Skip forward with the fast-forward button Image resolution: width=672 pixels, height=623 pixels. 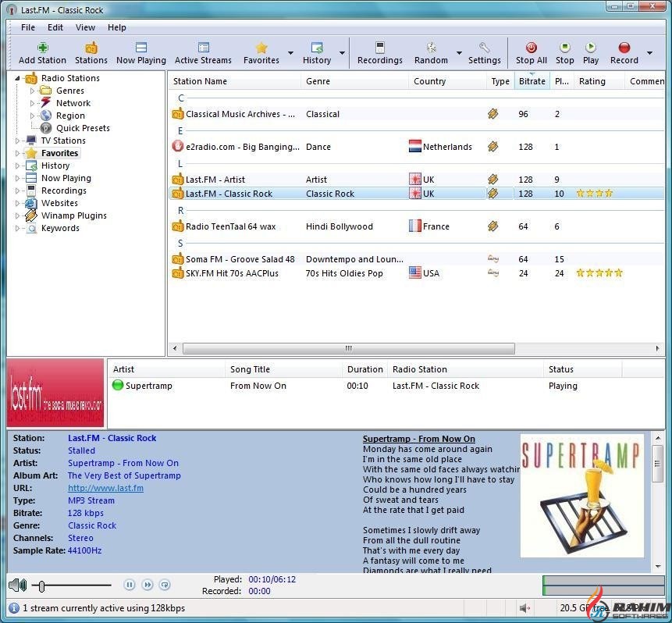pos(148,585)
